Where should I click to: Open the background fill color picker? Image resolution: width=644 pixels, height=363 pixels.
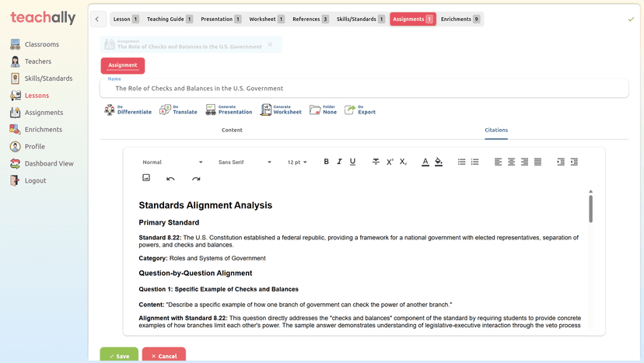point(438,162)
